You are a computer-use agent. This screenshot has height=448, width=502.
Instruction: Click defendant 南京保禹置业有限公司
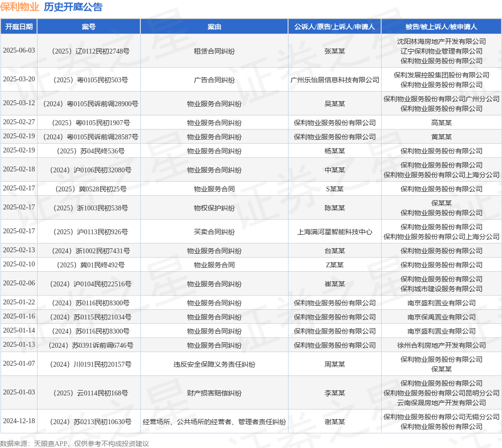click(x=442, y=317)
